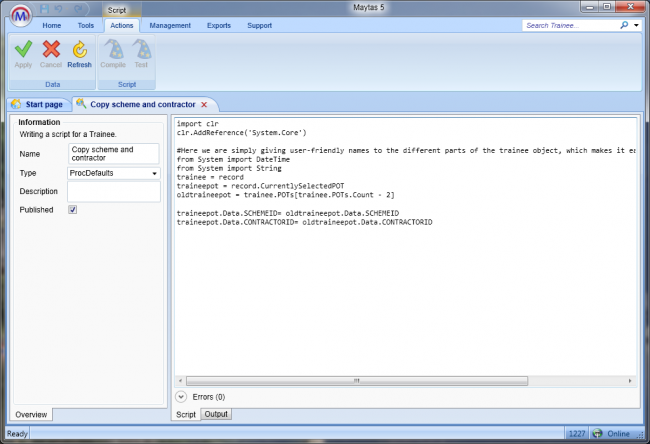
Task: Toggle the Published checkbox
Action: click(73, 210)
